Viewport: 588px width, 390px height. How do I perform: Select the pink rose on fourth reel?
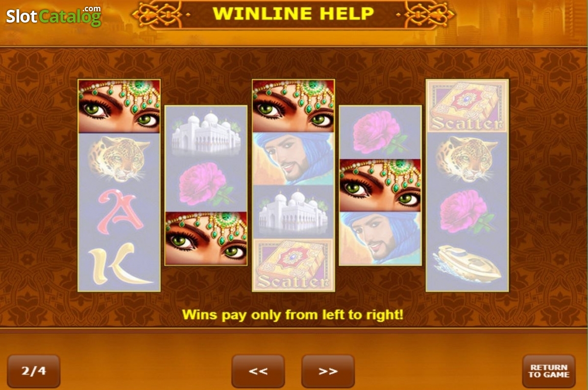click(x=380, y=132)
